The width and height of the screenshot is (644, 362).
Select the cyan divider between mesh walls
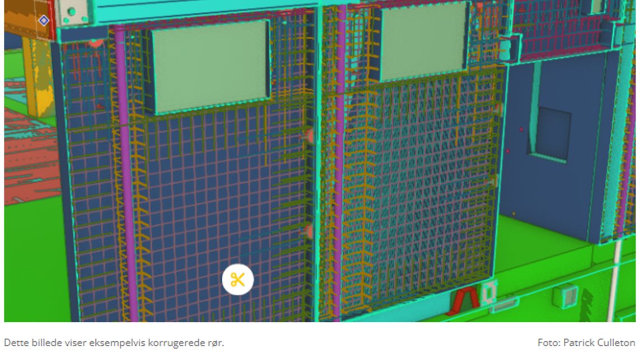click(318, 168)
